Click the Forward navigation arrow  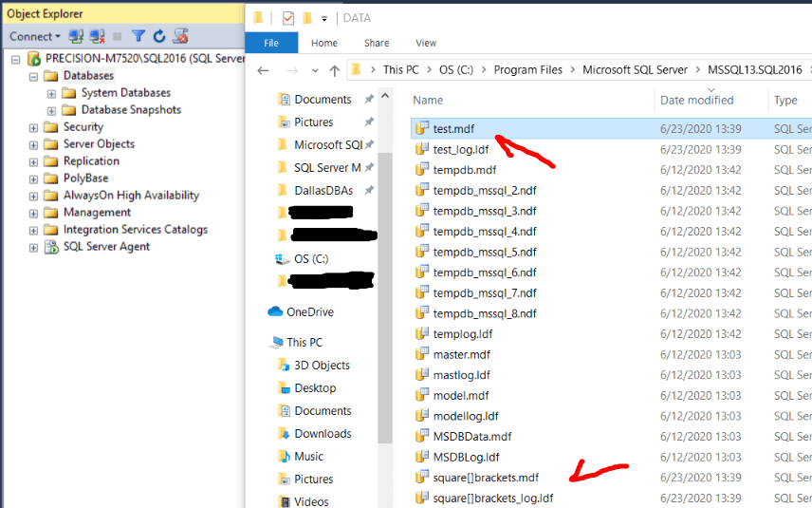click(x=292, y=70)
